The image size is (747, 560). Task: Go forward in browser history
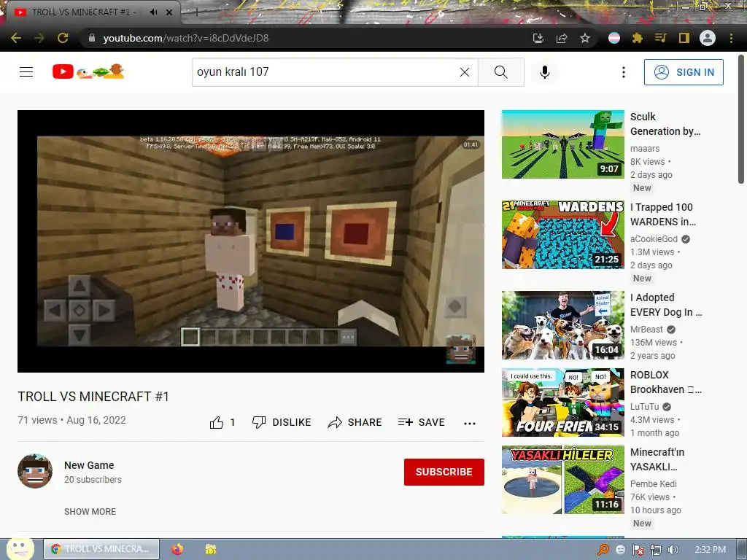pos(39,38)
